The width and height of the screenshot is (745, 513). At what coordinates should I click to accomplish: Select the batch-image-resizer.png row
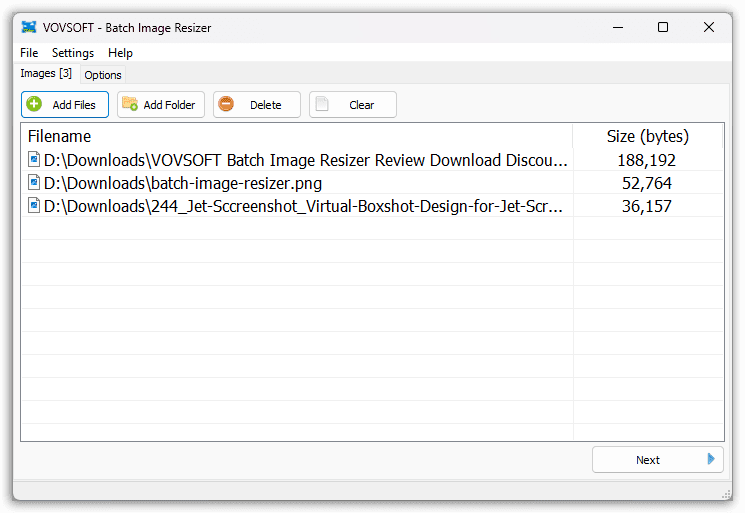372,183
